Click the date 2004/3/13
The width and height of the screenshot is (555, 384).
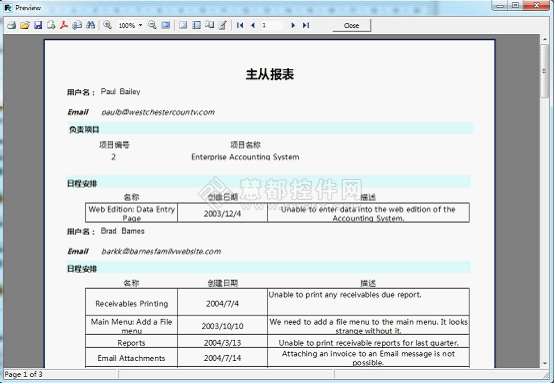pos(222,343)
